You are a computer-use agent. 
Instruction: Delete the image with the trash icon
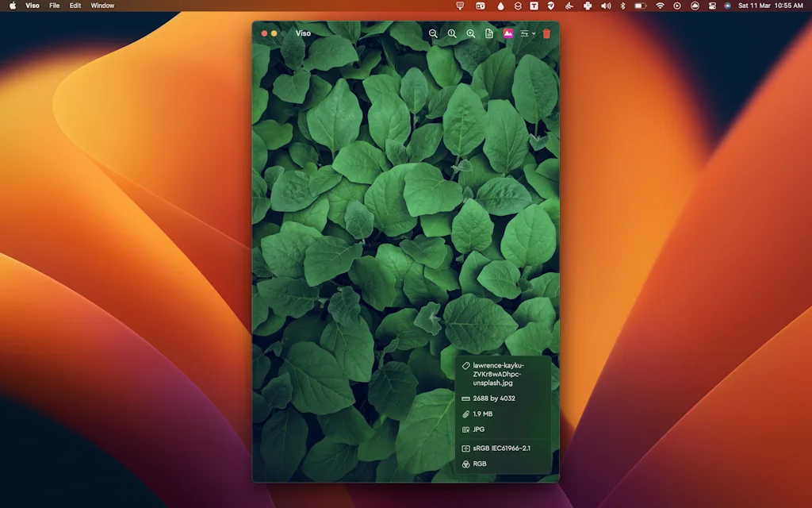tap(546, 33)
